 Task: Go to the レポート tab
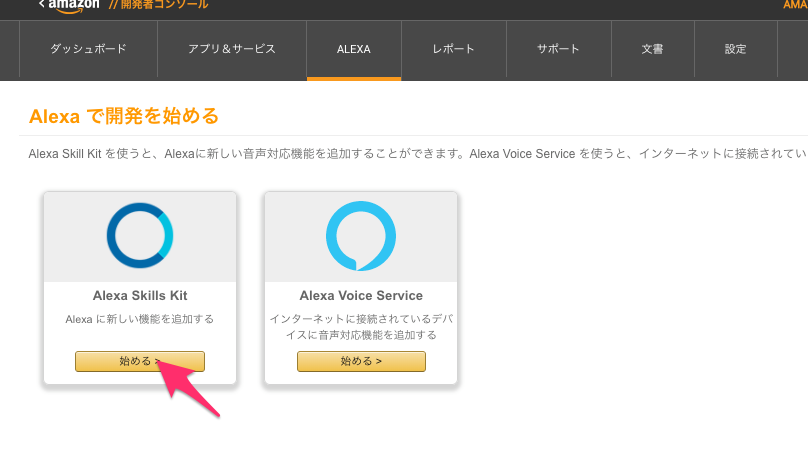click(453, 49)
